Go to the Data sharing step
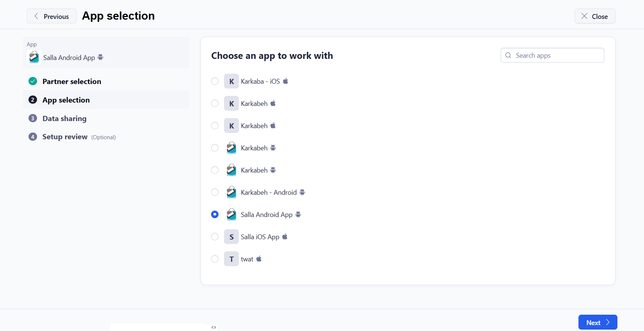The width and height of the screenshot is (644, 331). [x=64, y=118]
